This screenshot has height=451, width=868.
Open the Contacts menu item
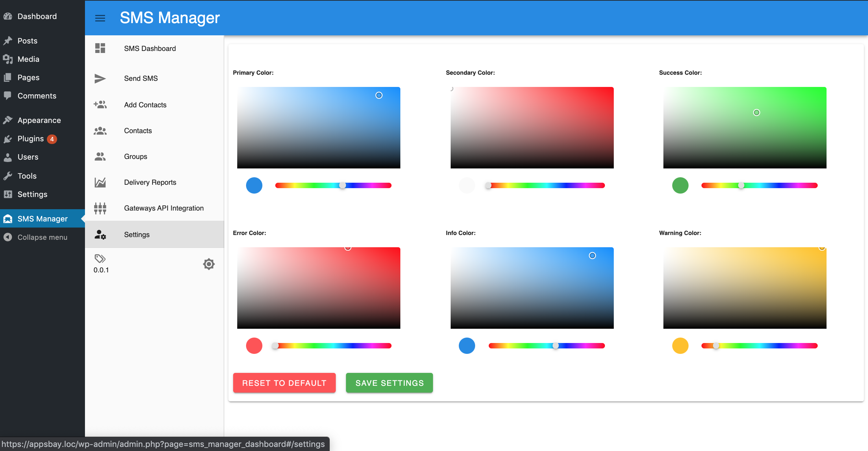coord(154,131)
